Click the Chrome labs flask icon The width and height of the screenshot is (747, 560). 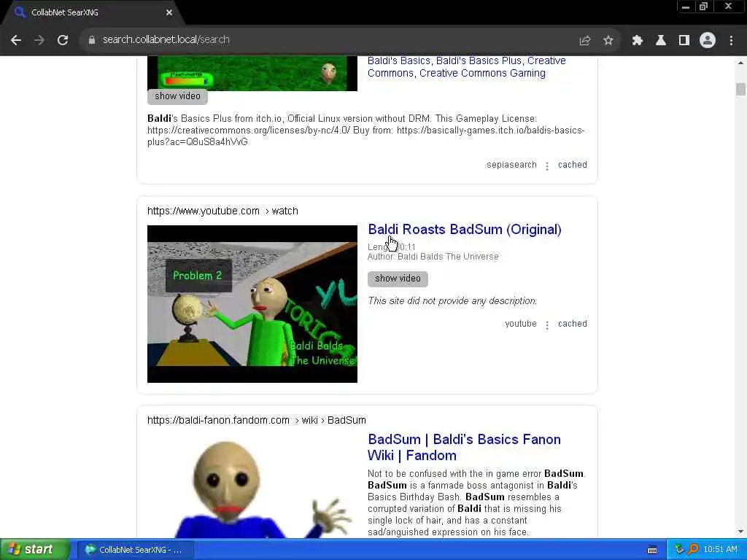pyautogui.click(x=660, y=41)
